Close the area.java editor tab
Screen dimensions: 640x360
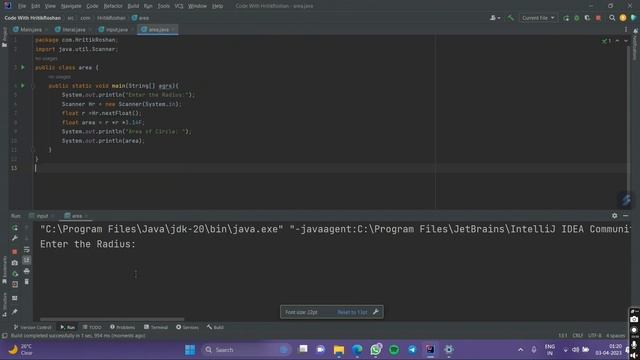click(x=173, y=29)
